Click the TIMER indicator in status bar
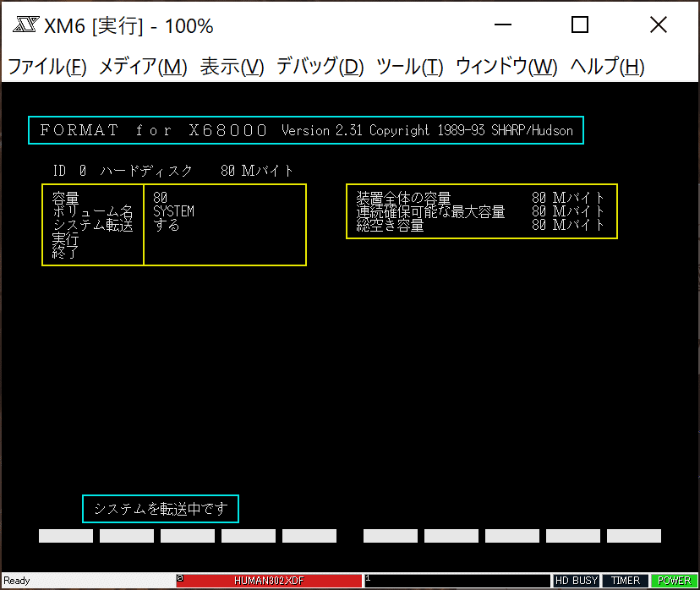The image size is (700, 590). tap(625, 581)
